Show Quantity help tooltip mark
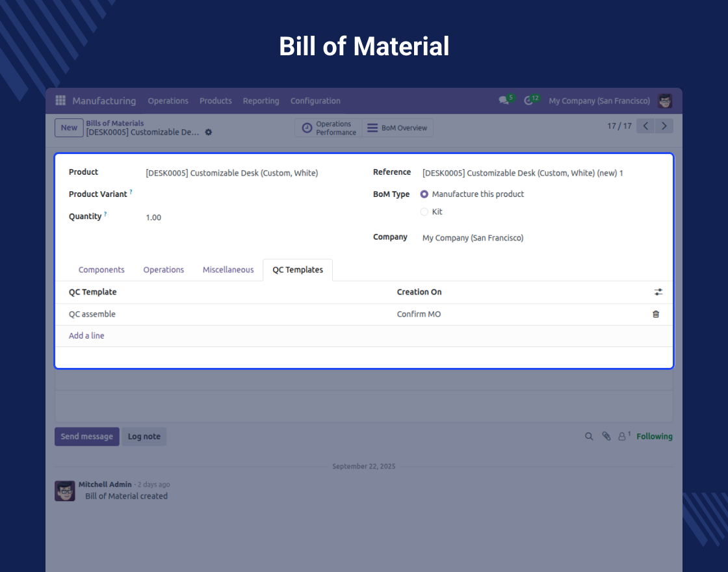Image resolution: width=728 pixels, height=572 pixels. click(105, 214)
